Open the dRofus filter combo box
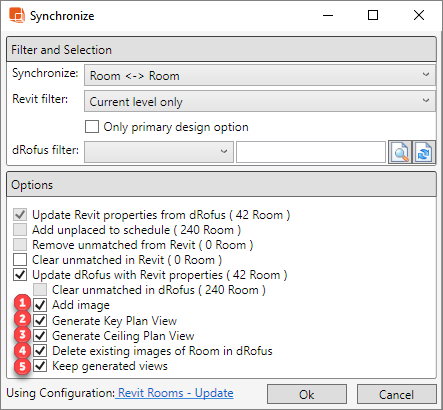Screen dimensions: 443x410 tap(159, 152)
